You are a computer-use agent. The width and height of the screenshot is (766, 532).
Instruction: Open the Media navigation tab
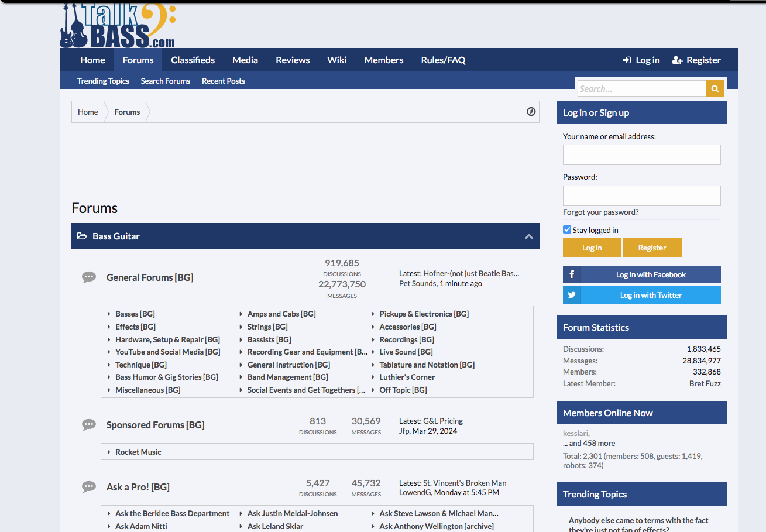245,60
